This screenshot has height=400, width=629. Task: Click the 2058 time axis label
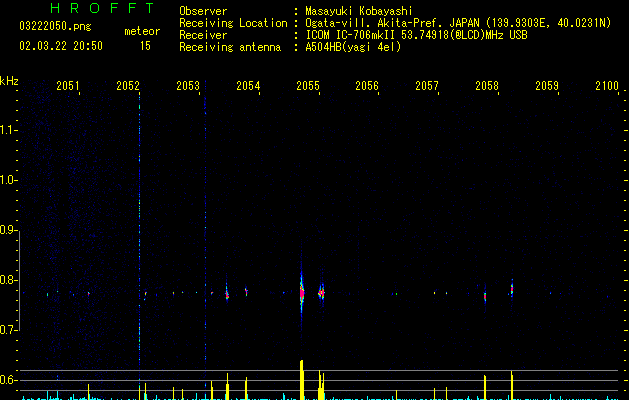tap(487, 86)
